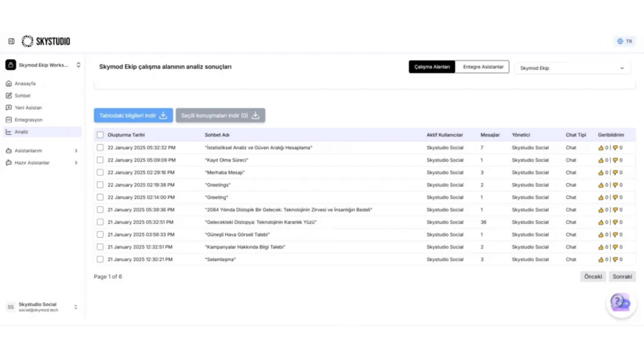Toggle the select-all header checkbox
The image size is (644, 362).
(100, 135)
